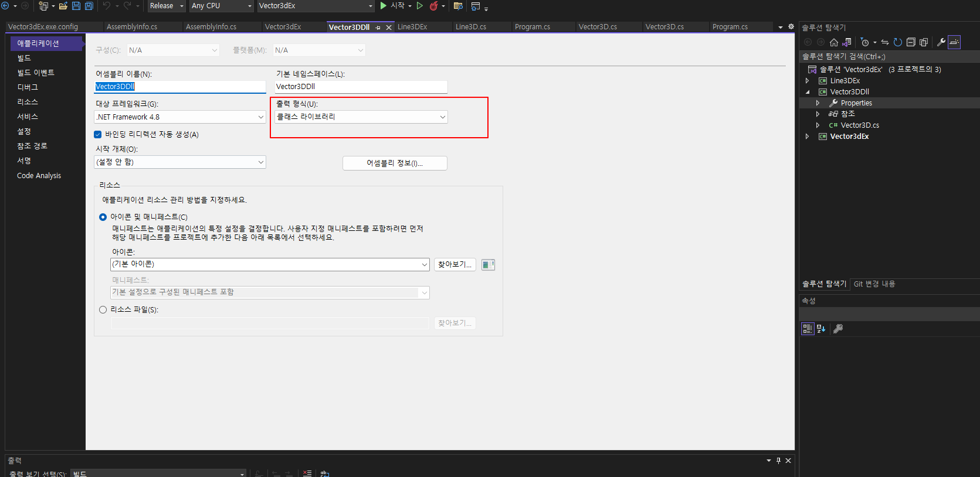
Task: Click the open file folder icon
Action: (x=63, y=6)
